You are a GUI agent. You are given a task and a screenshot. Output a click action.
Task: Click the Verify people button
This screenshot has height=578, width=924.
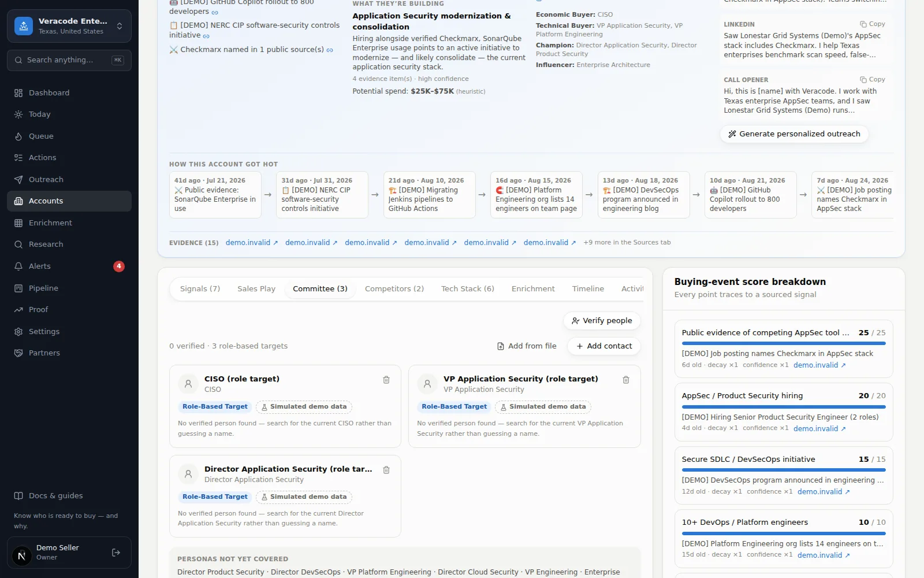pos(602,321)
